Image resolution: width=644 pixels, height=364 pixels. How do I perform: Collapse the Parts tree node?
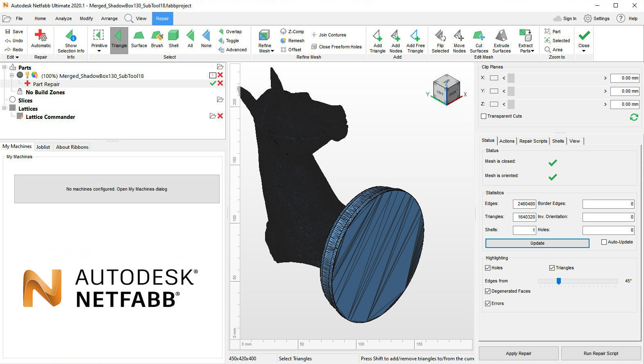point(5,67)
